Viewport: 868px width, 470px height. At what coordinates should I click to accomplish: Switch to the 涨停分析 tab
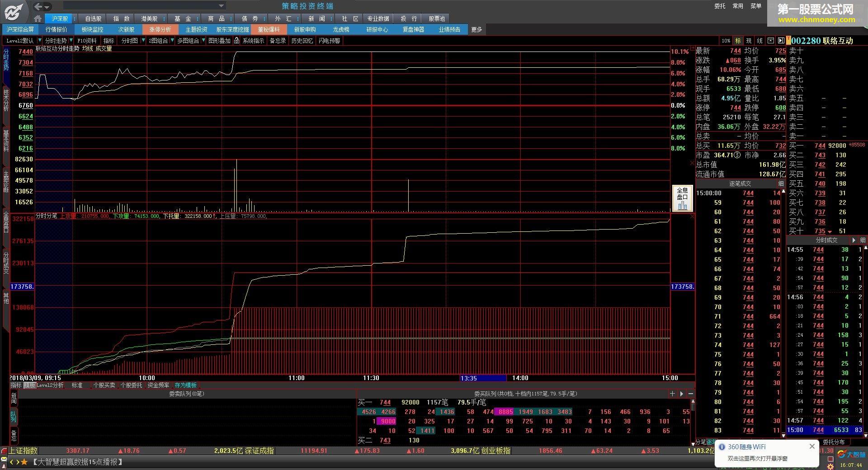pos(160,29)
